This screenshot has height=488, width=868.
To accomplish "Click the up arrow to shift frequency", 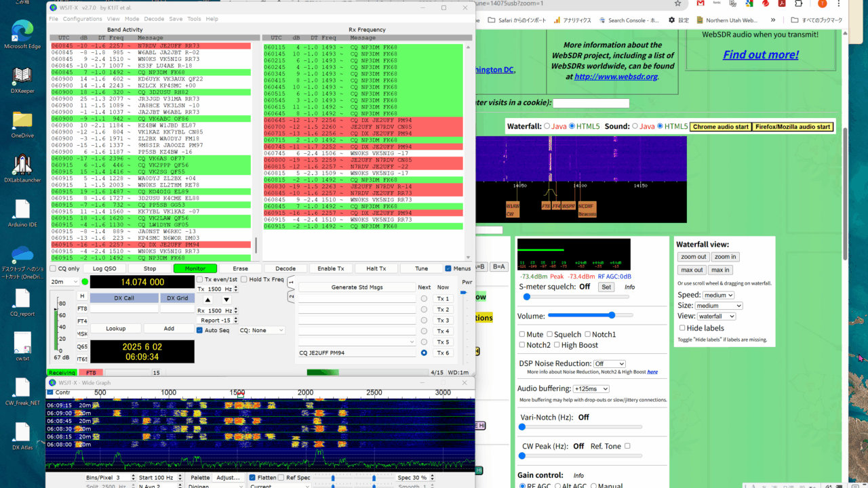I will tap(208, 300).
